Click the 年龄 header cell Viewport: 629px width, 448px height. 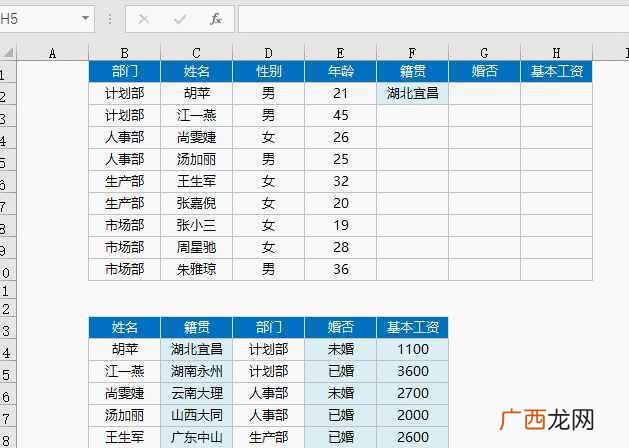pos(340,71)
